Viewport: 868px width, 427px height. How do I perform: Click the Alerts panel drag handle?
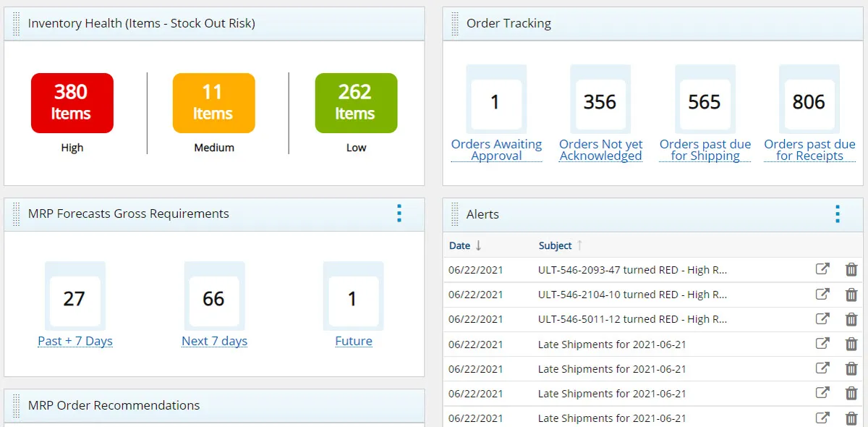455,214
